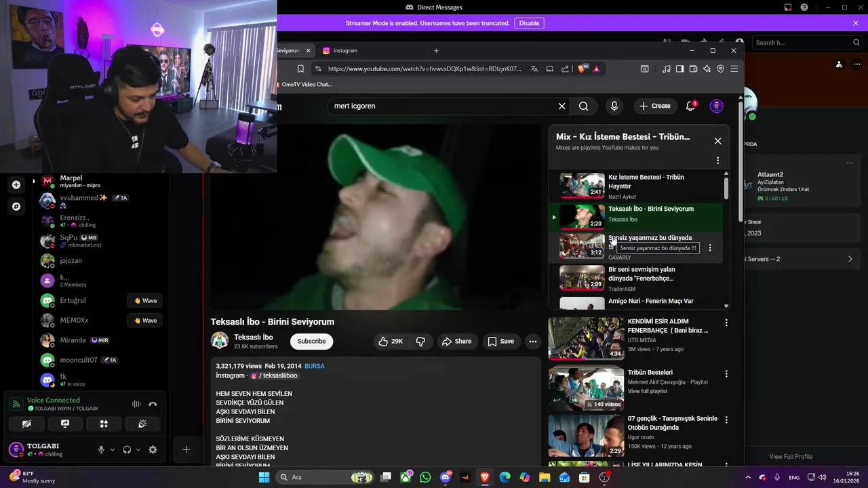Clear the YouTube search box text

[x=561, y=106]
